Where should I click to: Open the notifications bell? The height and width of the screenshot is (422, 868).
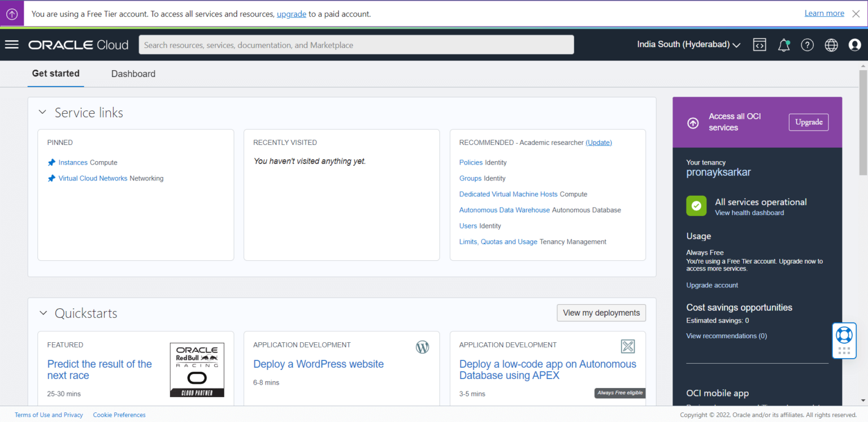(x=784, y=45)
